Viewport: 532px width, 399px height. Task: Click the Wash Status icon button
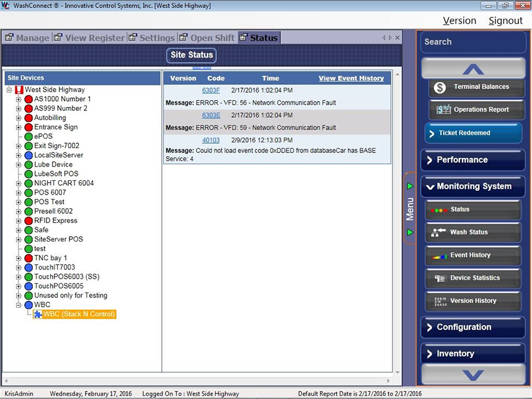tap(440, 232)
